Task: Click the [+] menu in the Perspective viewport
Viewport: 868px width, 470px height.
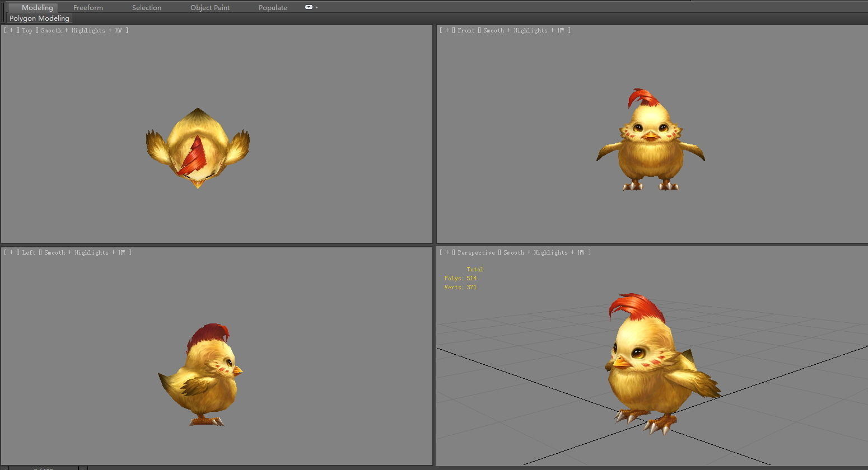Action: pyautogui.click(x=447, y=252)
